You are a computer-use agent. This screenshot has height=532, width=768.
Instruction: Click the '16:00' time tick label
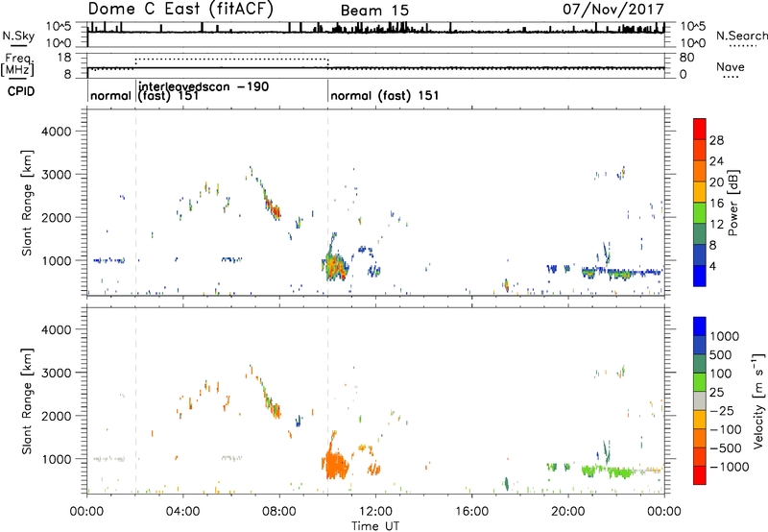click(471, 512)
